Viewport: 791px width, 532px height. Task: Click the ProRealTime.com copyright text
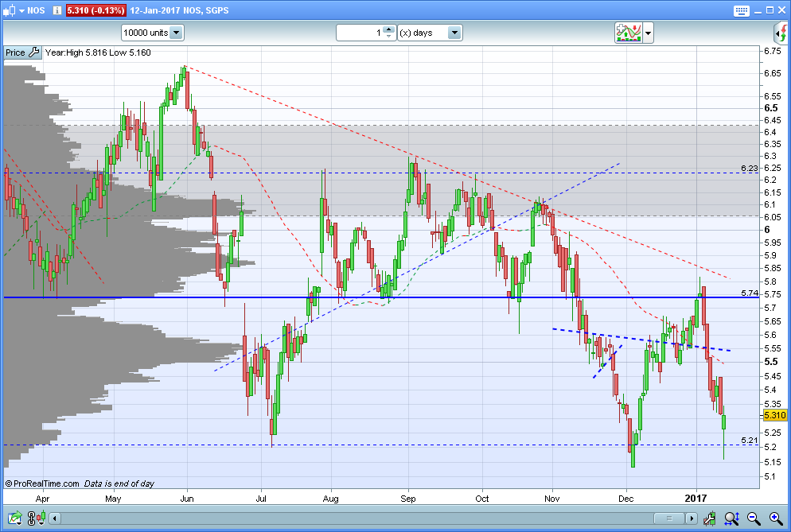[42, 483]
